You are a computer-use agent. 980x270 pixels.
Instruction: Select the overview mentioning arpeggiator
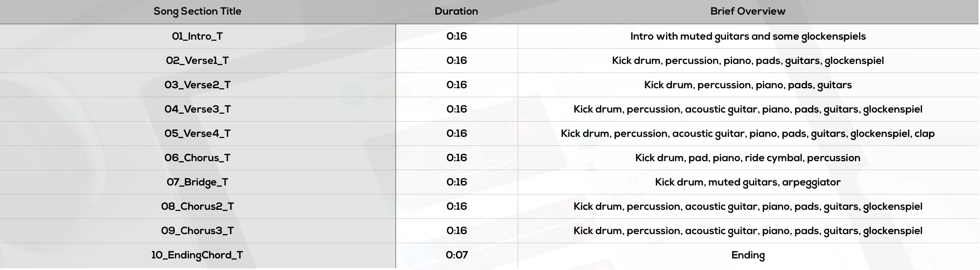[x=748, y=182]
